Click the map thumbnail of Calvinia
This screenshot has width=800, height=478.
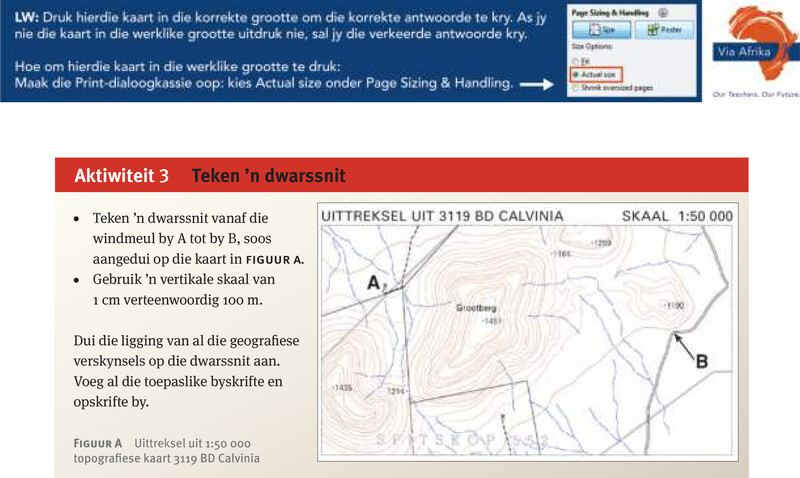pos(528,332)
